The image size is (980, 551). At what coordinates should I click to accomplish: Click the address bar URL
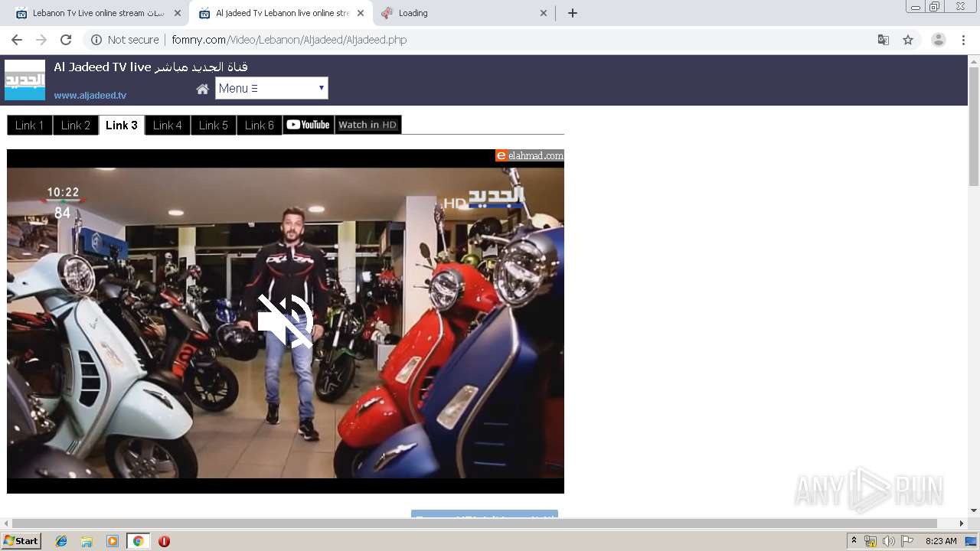click(289, 40)
